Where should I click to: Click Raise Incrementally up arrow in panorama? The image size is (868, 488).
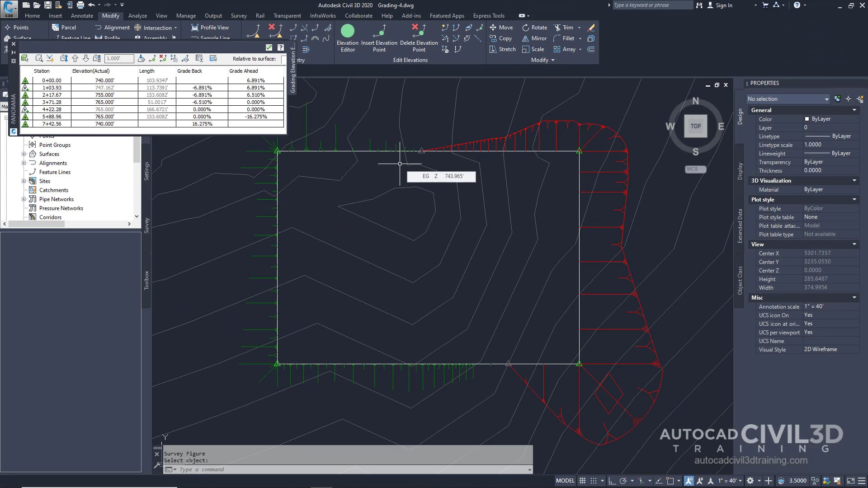click(75, 59)
